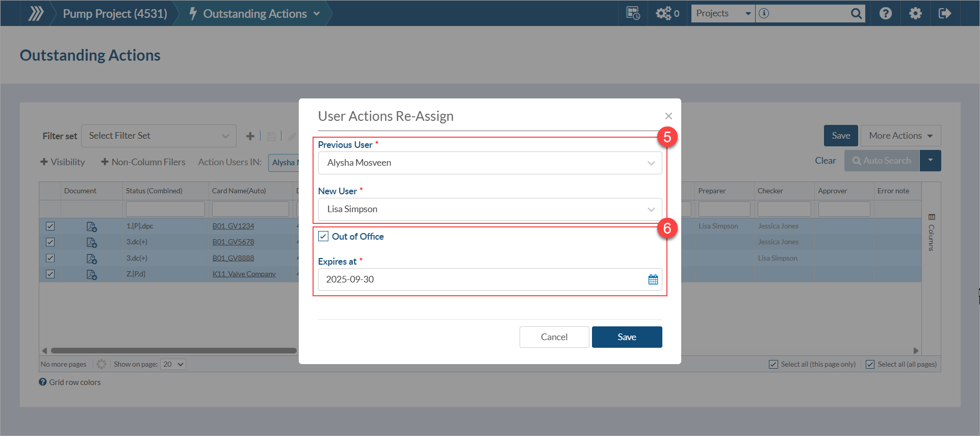Uncheck the 1.{P}.dpc row checkbox
Viewport: 980px width, 436px height.
tap(50, 226)
